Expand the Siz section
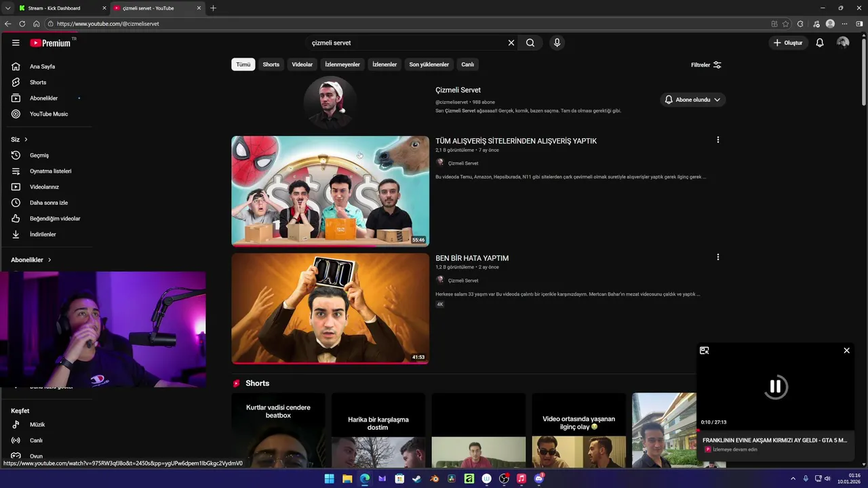This screenshot has height=488, width=868. click(19, 140)
